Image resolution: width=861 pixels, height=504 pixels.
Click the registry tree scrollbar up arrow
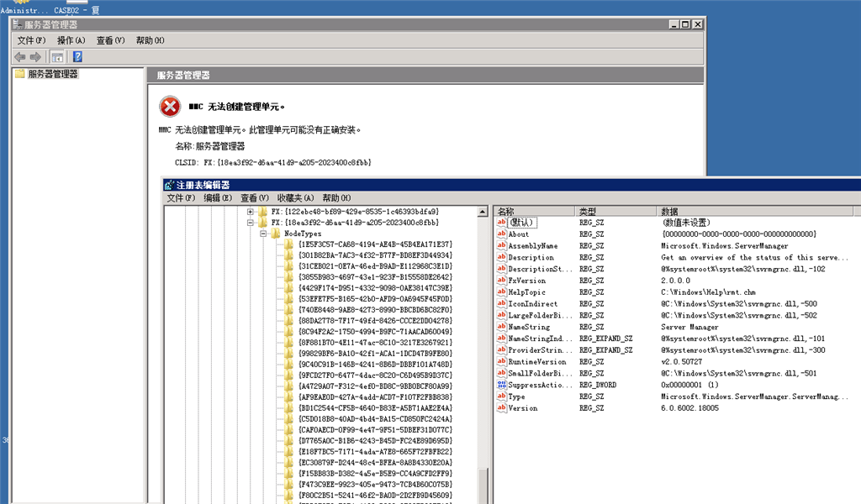483,212
